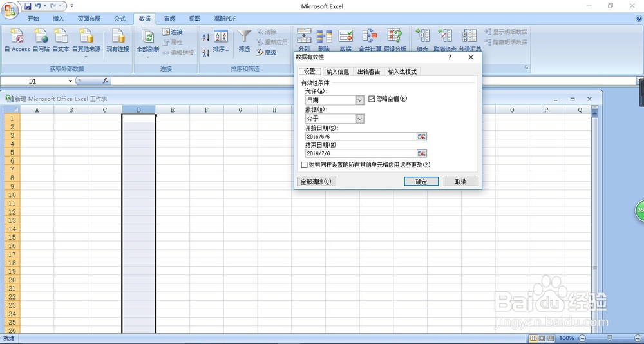Screen dimensions: 644x344
Task: Open the 福昕PDF tab
Action: coord(225,19)
